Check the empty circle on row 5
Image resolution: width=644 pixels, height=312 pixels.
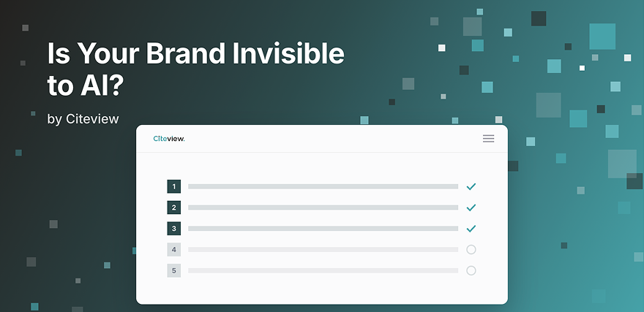tap(471, 270)
